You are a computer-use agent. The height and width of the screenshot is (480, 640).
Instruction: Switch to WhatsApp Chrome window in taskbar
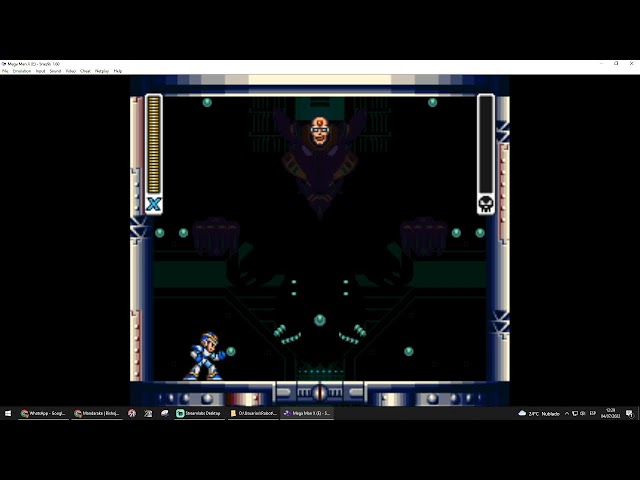click(43, 413)
